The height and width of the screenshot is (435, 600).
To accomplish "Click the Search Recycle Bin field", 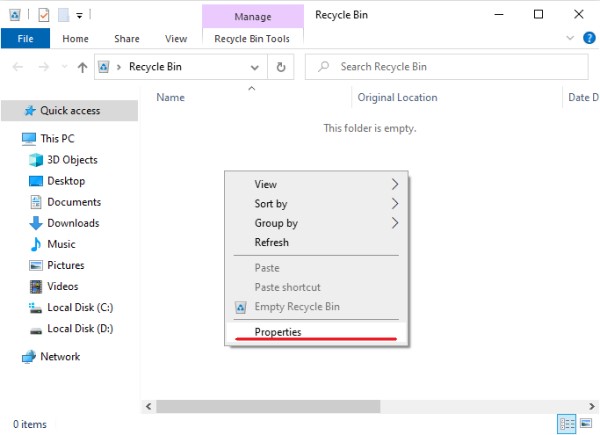I will click(x=447, y=67).
